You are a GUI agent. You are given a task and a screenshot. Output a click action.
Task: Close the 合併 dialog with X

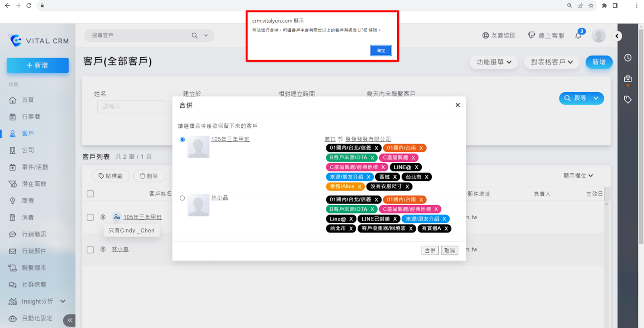457,105
